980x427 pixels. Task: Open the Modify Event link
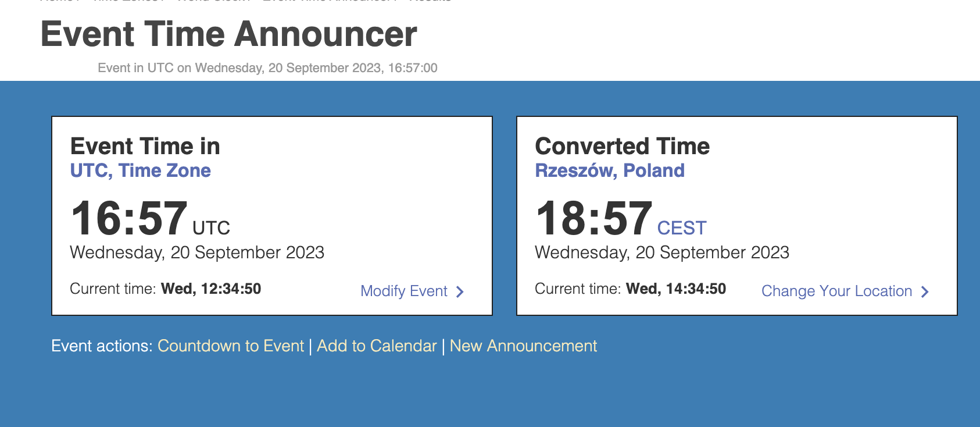(404, 291)
